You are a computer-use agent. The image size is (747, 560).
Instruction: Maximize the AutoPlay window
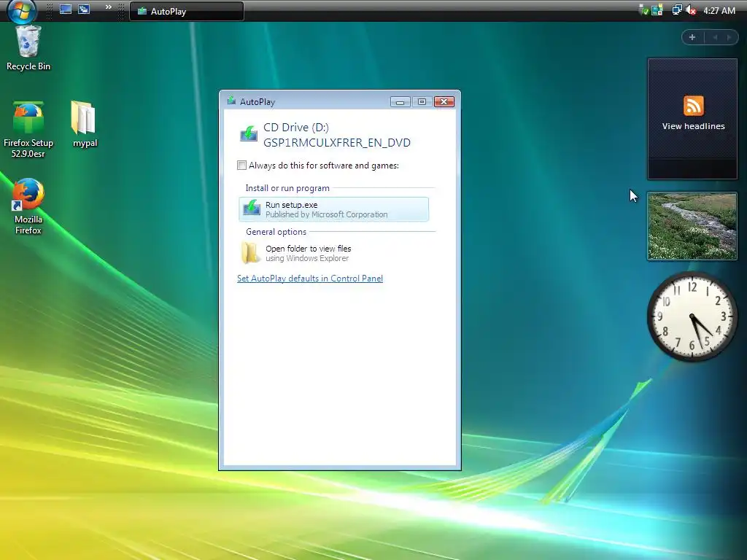tap(422, 101)
